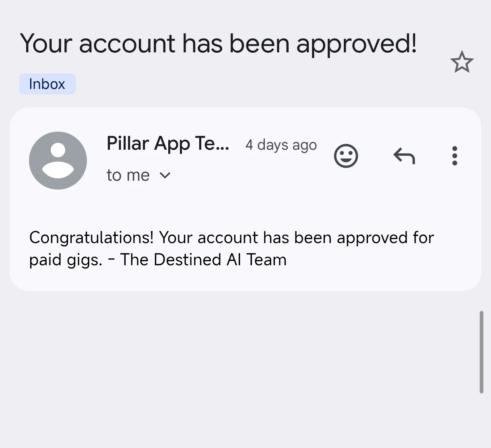Screen dimensions: 491x448
Task: Click the sender's profile avatar
Action: tap(58, 160)
